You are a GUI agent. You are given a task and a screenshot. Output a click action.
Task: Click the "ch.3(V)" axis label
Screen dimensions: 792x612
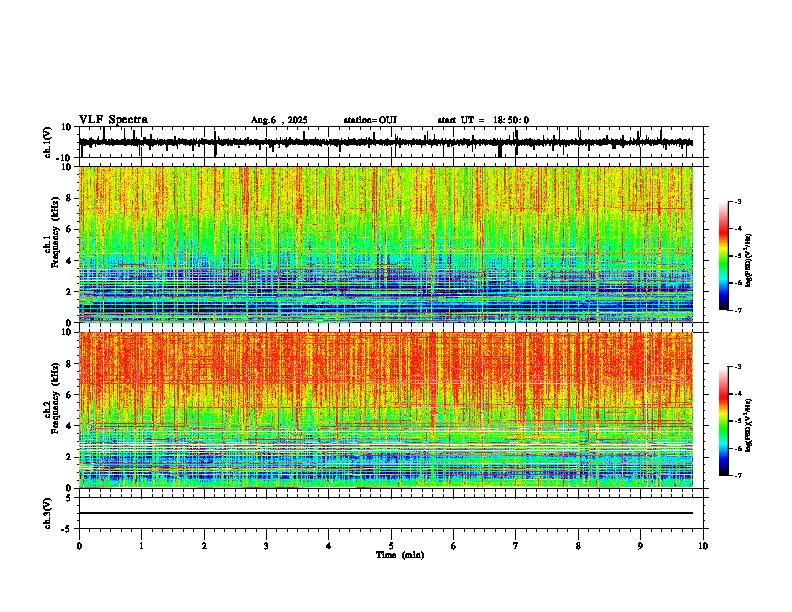click(x=48, y=513)
